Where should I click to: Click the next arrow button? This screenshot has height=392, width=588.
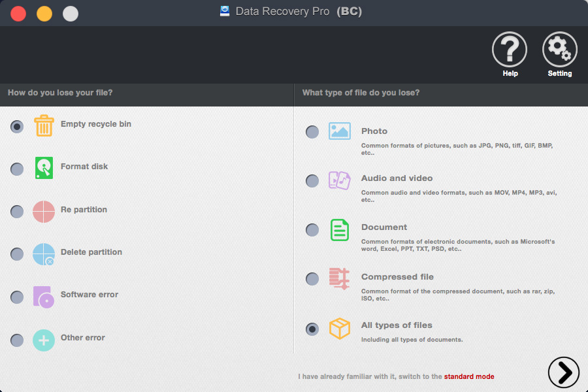[563, 372]
